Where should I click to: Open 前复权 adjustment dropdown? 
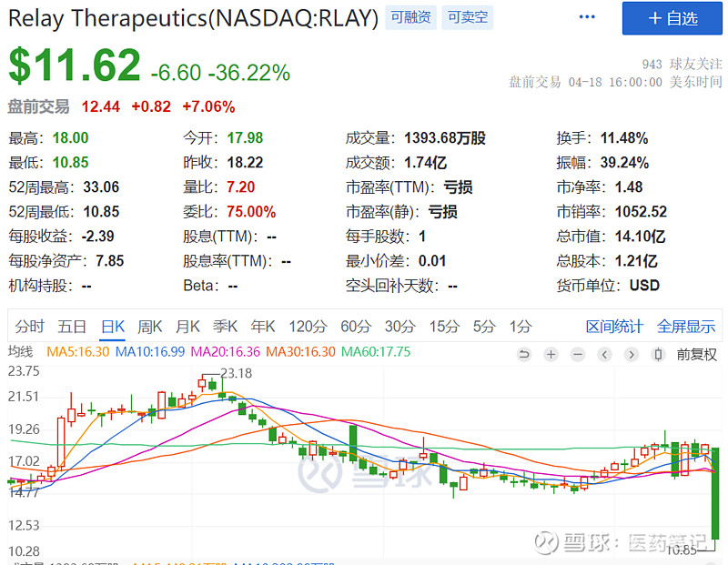click(x=696, y=355)
